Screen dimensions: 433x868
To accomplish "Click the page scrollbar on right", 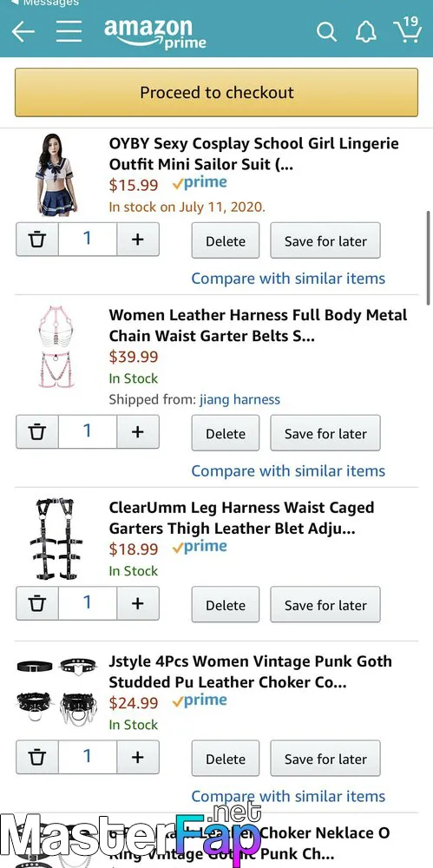I will [x=429, y=258].
